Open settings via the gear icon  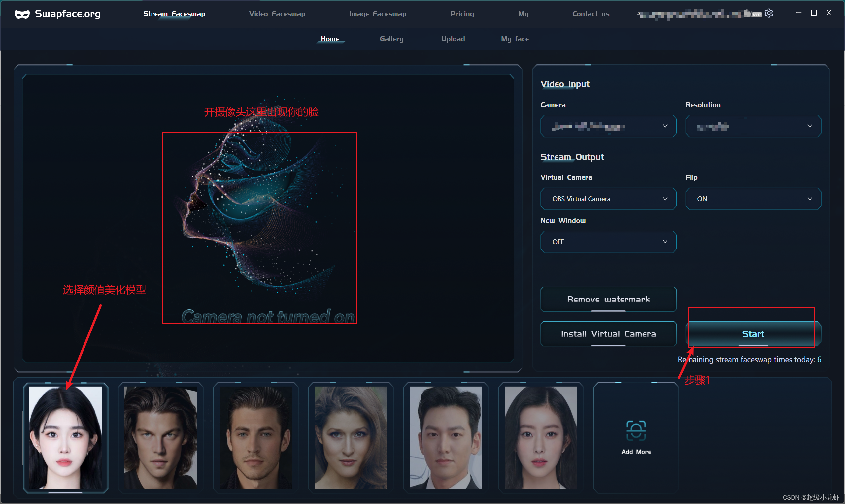769,13
